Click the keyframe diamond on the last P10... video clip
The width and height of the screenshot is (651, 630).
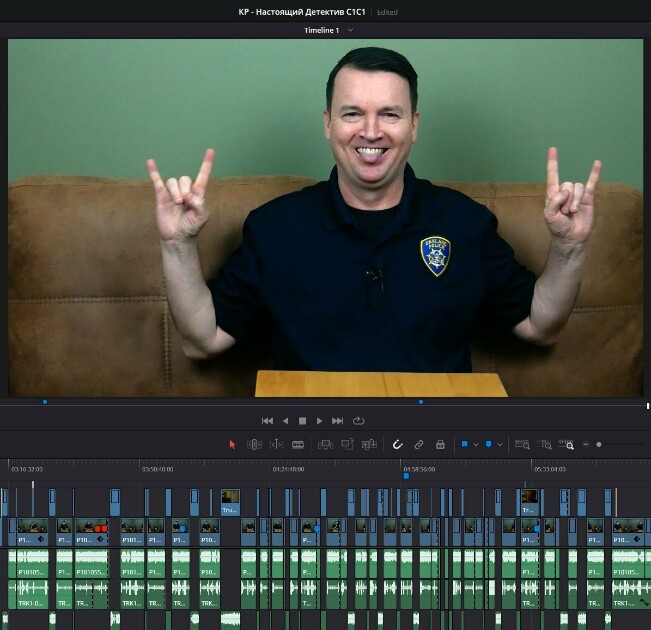(x=637, y=539)
